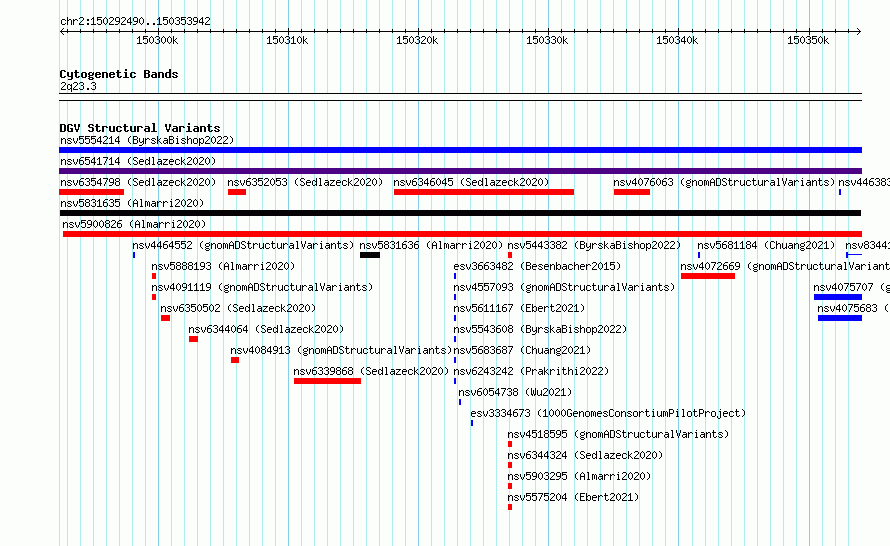
Task: Click the 150340k ruler tick label
Action: 677,40
